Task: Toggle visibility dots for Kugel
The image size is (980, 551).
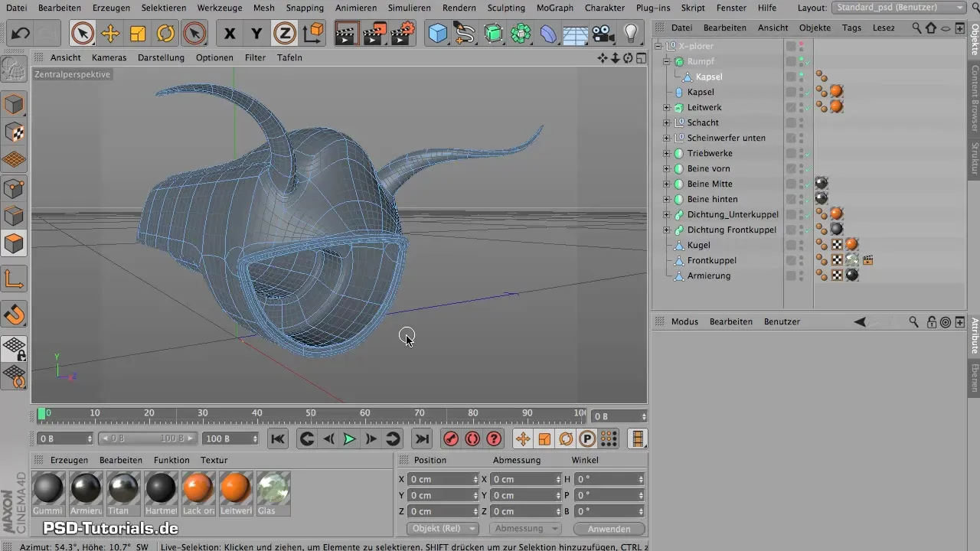Action: pos(801,245)
